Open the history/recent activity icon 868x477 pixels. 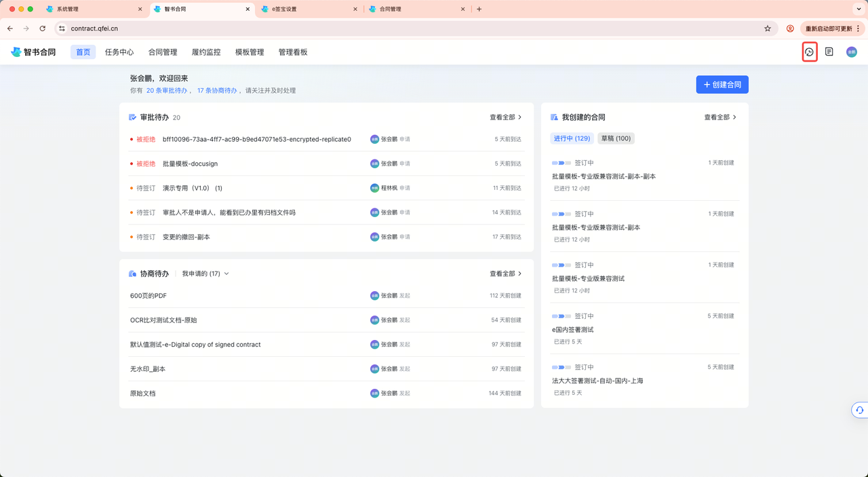pyautogui.click(x=809, y=52)
